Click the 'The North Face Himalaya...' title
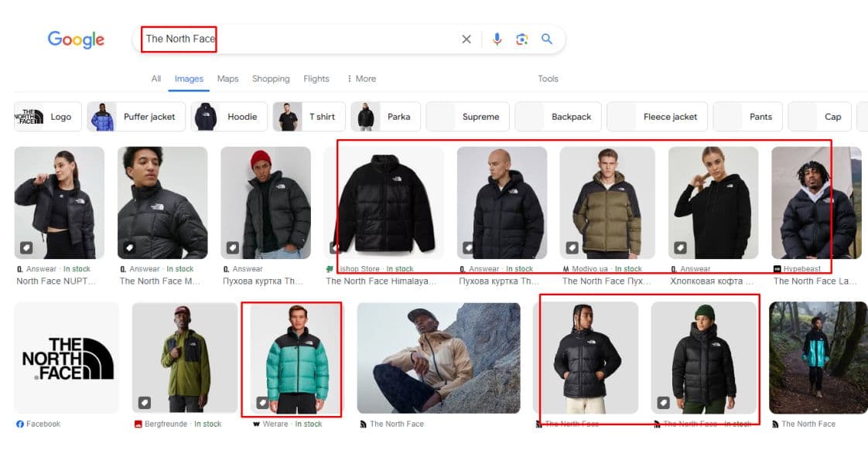868x467 pixels. 381,281
